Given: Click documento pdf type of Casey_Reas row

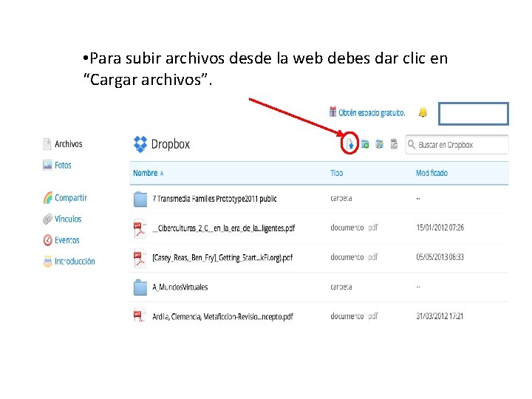Looking at the screenshot, I should pos(354,257).
